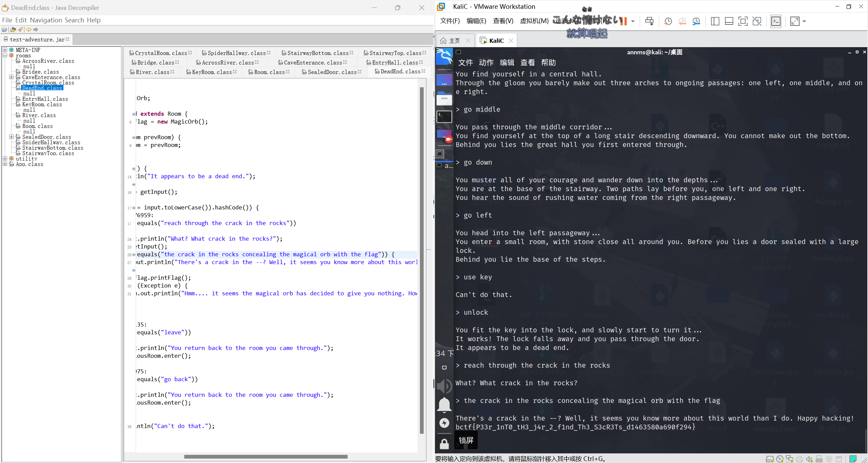The image size is (868, 463).
Task: Close the text-adventure.jar tab
Action: click(68, 39)
